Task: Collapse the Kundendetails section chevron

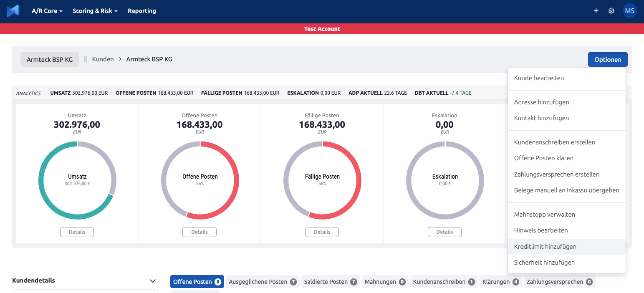Action: 153,281
